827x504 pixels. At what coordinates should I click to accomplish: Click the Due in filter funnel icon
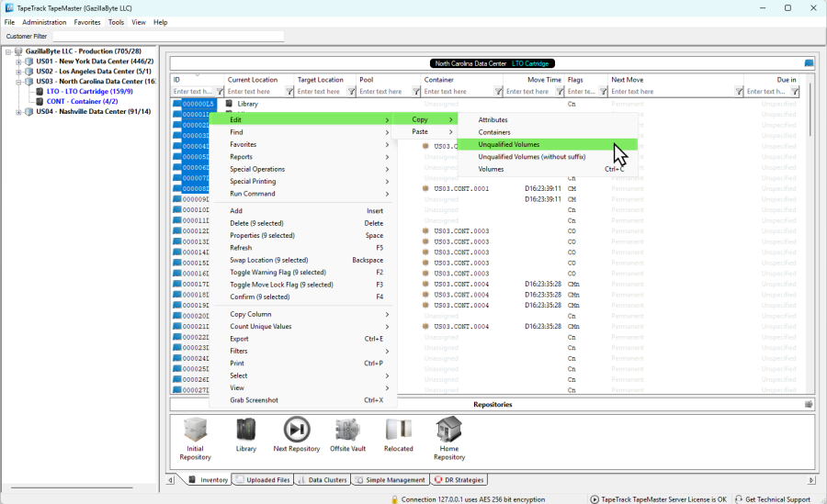(x=795, y=91)
